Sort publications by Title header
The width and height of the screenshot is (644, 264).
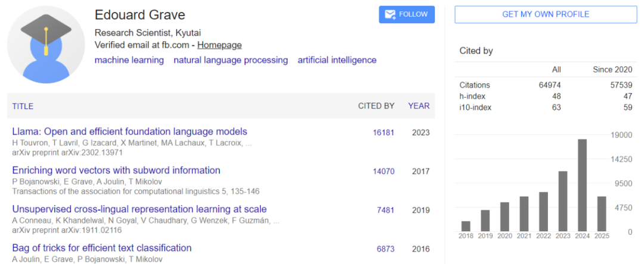coord(23,106)
